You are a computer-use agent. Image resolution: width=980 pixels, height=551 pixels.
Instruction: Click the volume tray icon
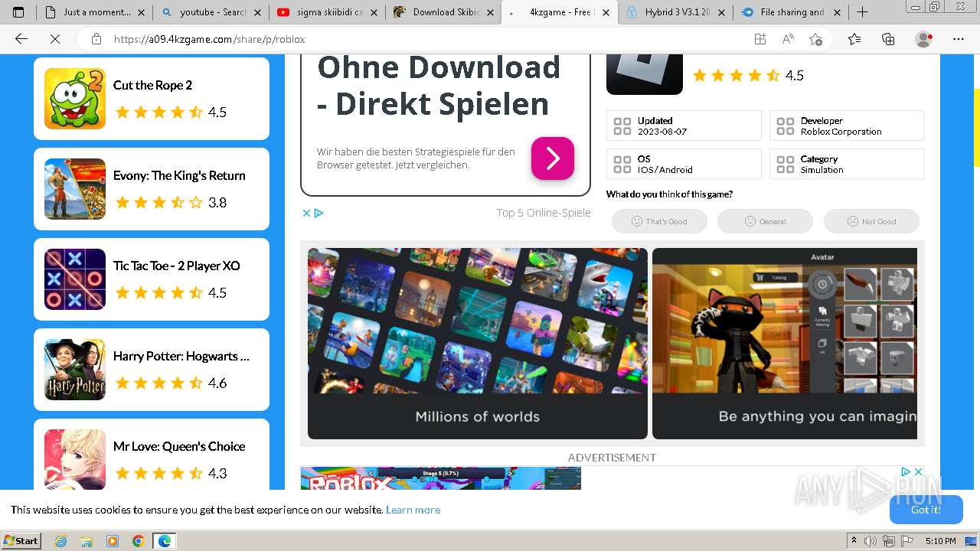[871, 541]
